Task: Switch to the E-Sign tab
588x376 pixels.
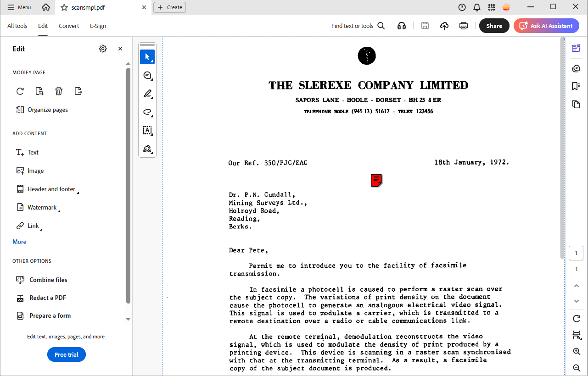Action: (x=98, y=26)
